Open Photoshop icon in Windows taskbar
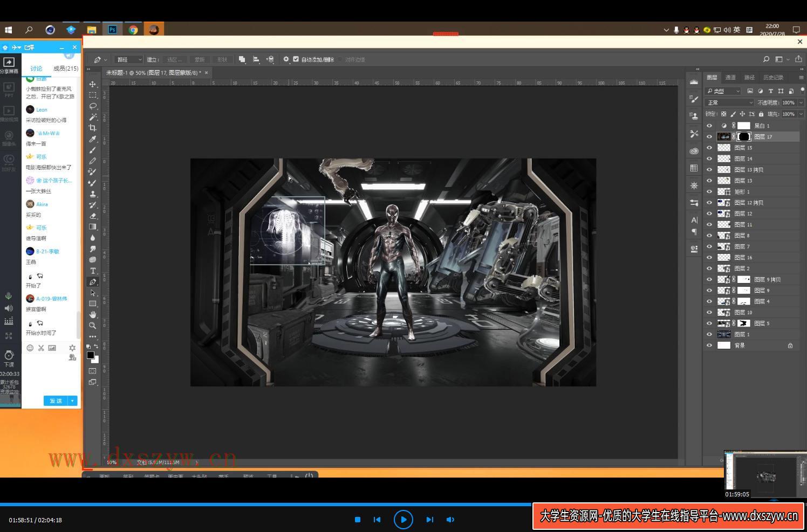The height and width of the screenshot is (532, 807). click(112, 30)
